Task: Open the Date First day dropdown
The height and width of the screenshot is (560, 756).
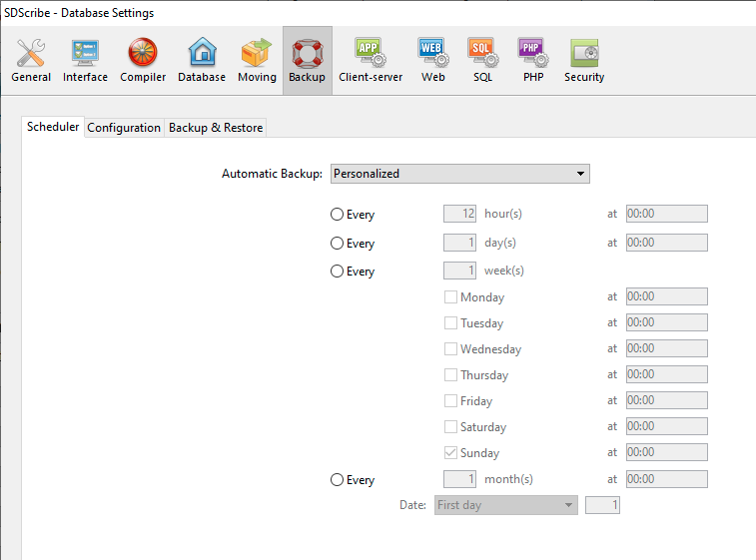Action: (505, 505)
